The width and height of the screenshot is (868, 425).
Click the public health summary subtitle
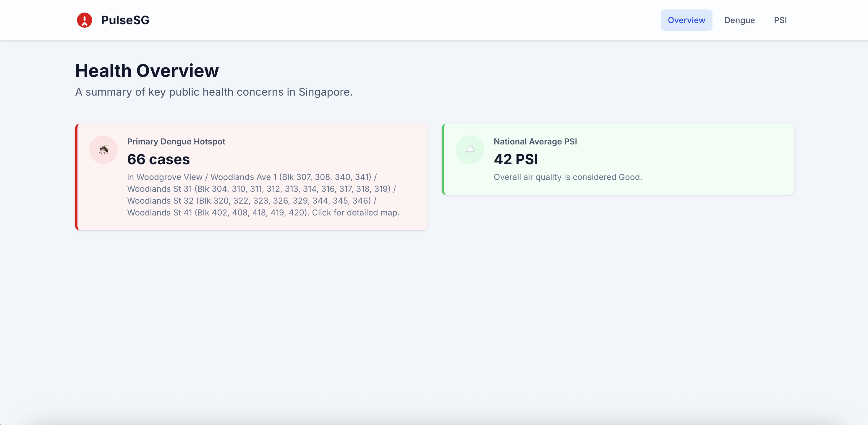click(214, 92)
